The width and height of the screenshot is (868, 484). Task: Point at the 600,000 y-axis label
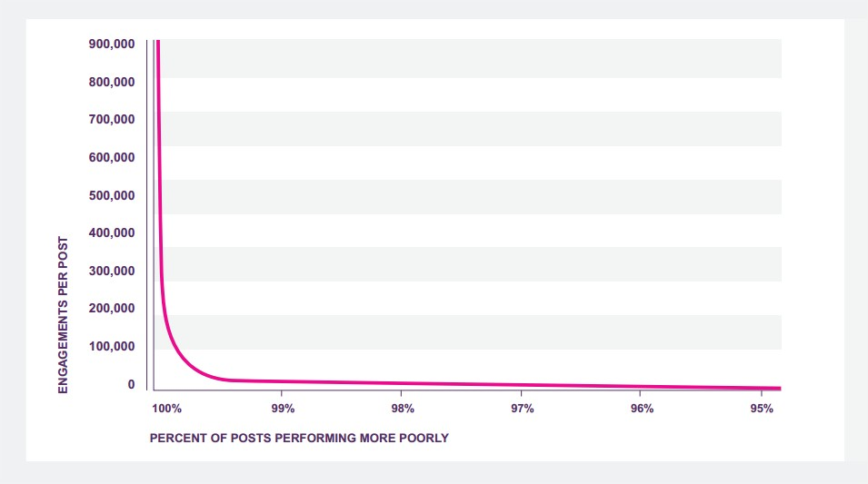112,157
